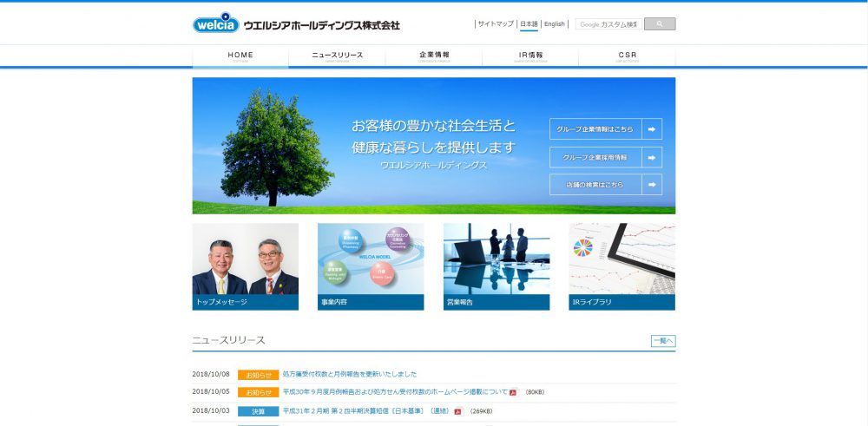Click arrow icon beside グループ企業採用情報
868x426 pixels.
(x=652, y=157)
